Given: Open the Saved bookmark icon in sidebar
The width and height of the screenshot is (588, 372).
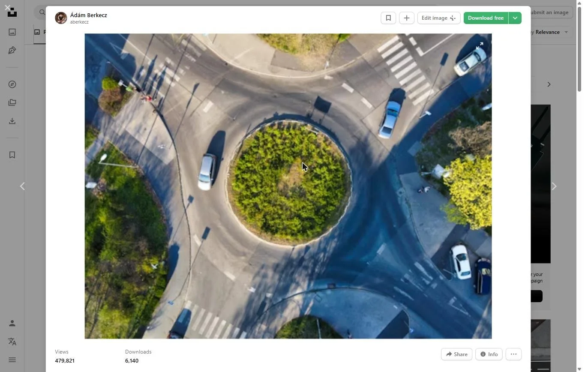Looking at the screenshot, I should coord(12,155).
